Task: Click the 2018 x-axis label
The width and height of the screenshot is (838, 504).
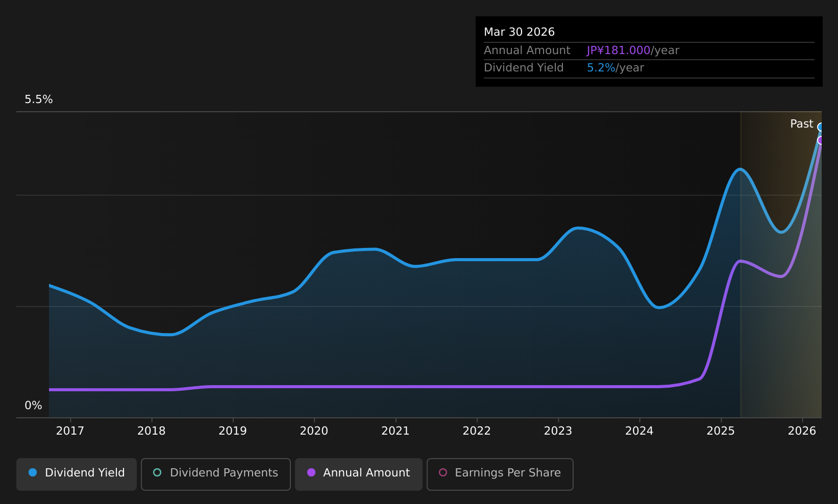Action: tap(152, 431)
